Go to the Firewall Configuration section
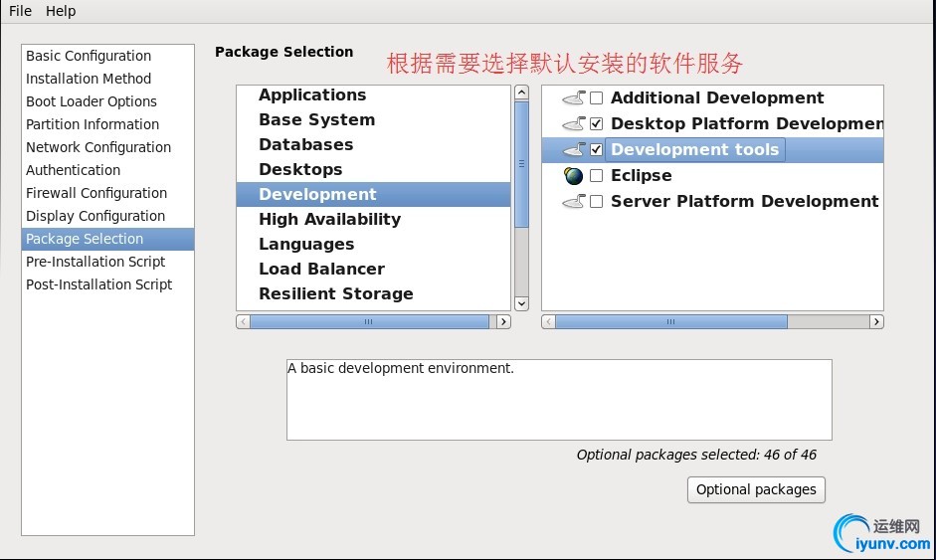The image size is (936, 560). tap(96, 193)
